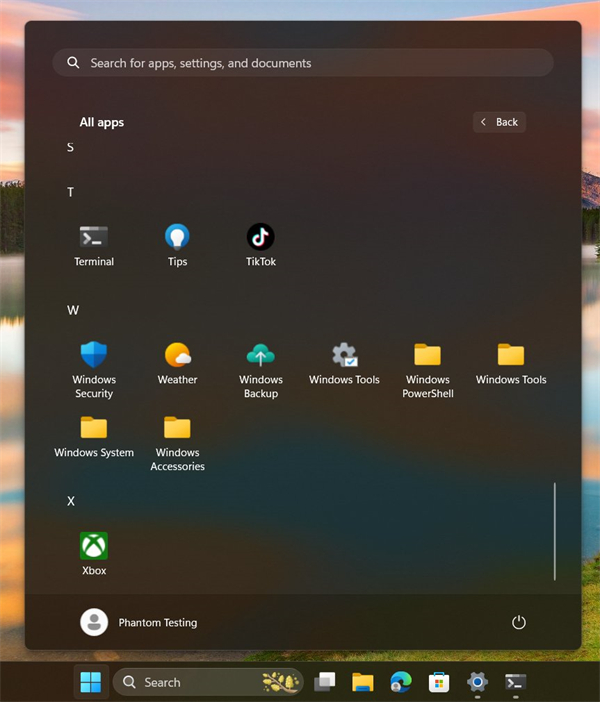Viewport: 600px width, 702px height.
Task: Click the taskbar Search box
Action: point(208,682)
